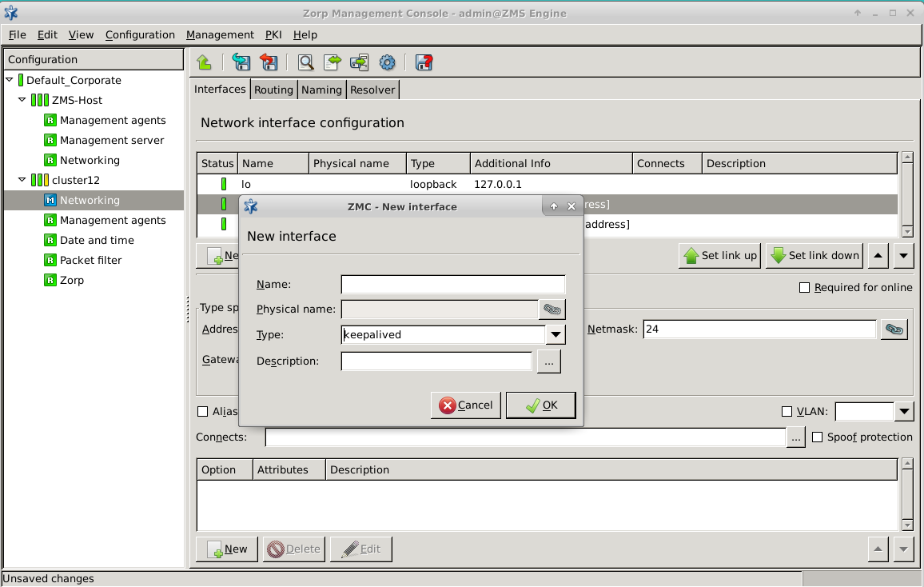This screenshot has height=587, width=924.
Task: Click the green upward commit arrow icon
Action: pos(204,62)
